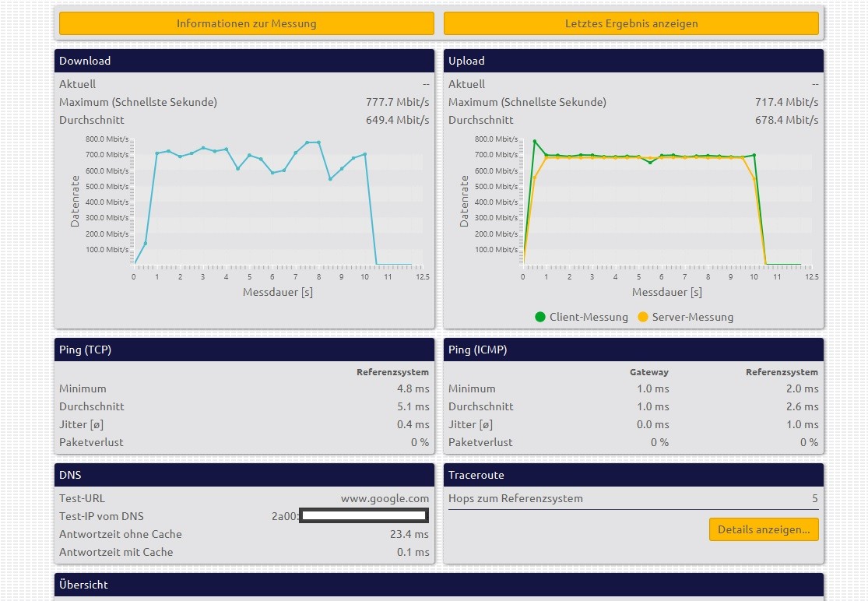Screen dimensions: 868x601
Task: Show the last result via Letztes Ergebnis anzeigen
Action: [x=631, y=23]
